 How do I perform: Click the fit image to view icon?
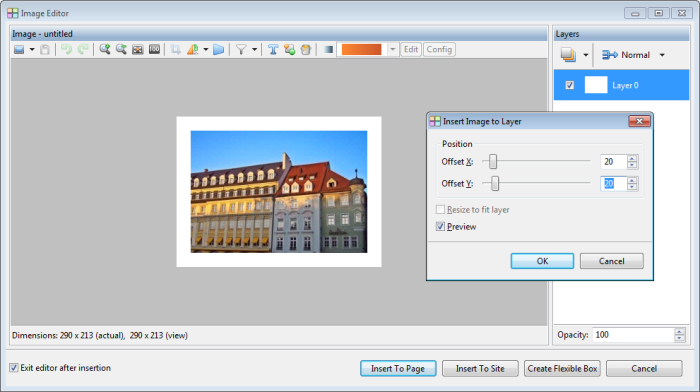point(138,49)
